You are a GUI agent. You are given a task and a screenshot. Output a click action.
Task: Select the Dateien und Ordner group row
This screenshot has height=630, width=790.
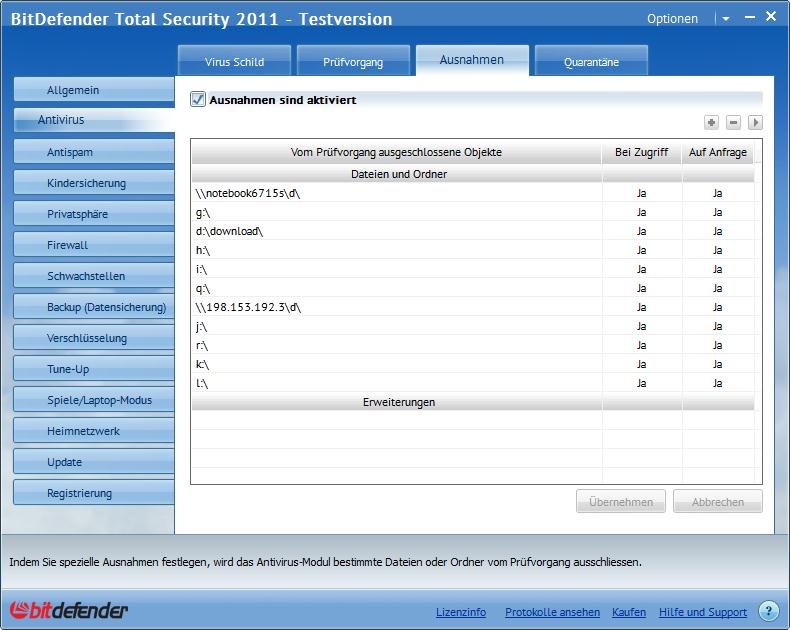pyautogui.click(x=473, y=174)
